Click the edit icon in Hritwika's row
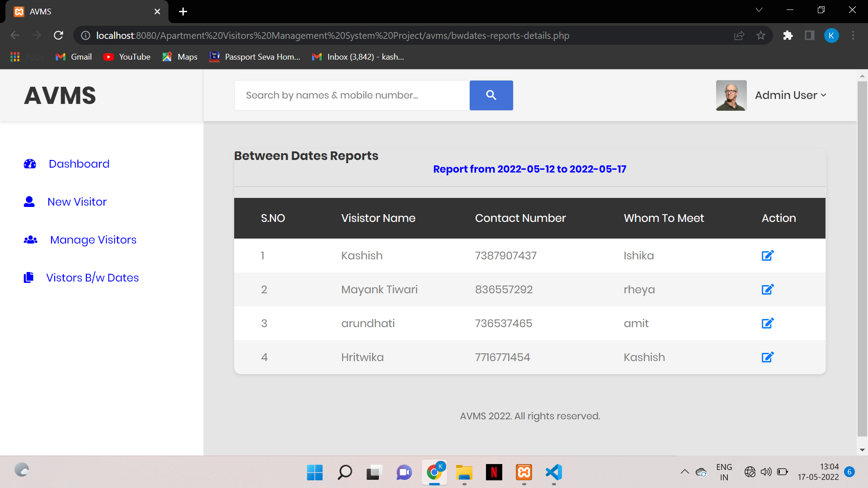The height and width of the screenshot is (488, 868). tap(768, 357)
